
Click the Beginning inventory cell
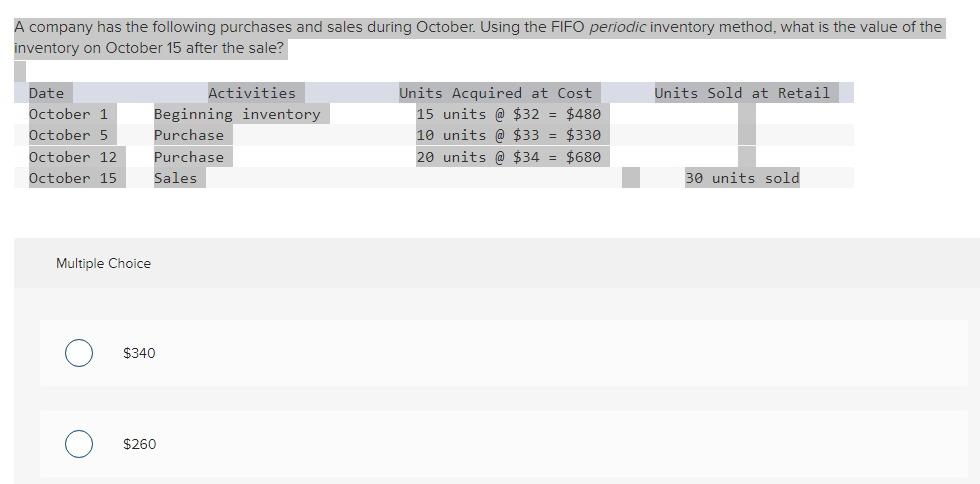237,114
